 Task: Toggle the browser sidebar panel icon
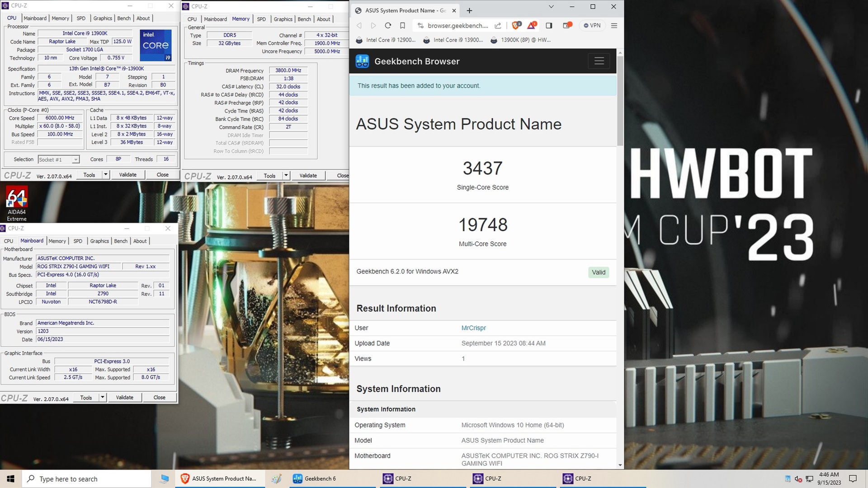click(x=549, y=25)
